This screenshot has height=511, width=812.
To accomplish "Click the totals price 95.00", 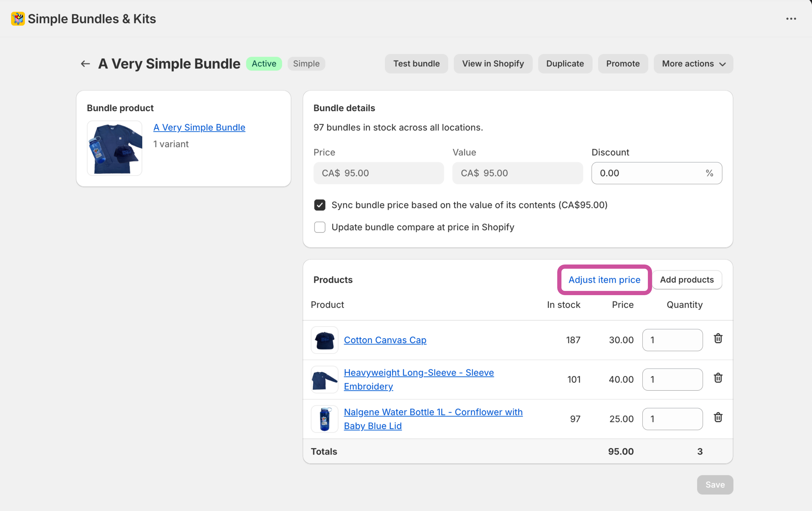I will point(621,451).
